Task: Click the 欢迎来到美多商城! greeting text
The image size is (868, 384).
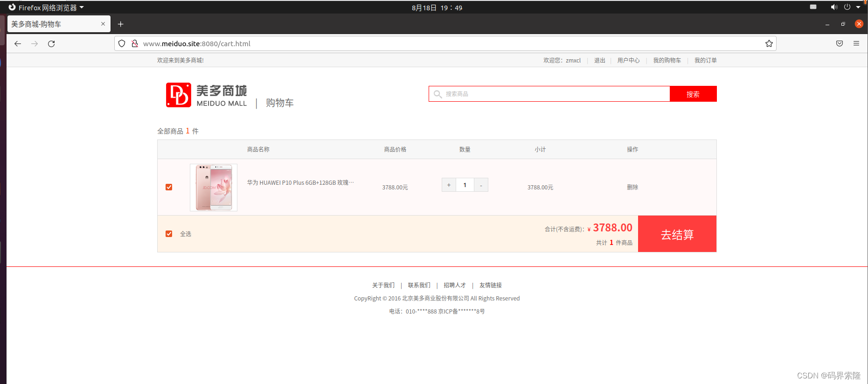Action: [x=181, y=60]
